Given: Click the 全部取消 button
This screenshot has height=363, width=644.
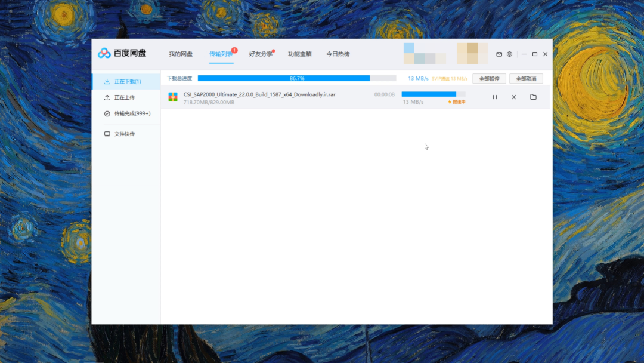Looking at the screenshot, I should click(x=526, y=79).
